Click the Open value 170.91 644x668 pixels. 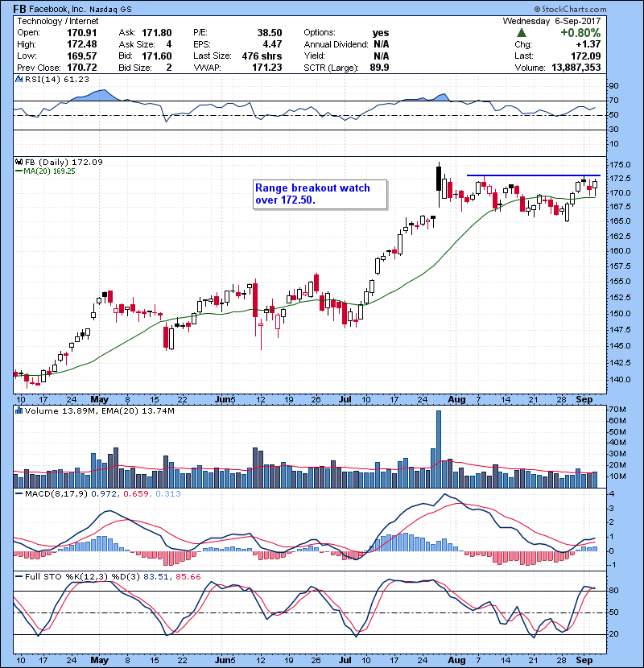[x=82, y=33]
